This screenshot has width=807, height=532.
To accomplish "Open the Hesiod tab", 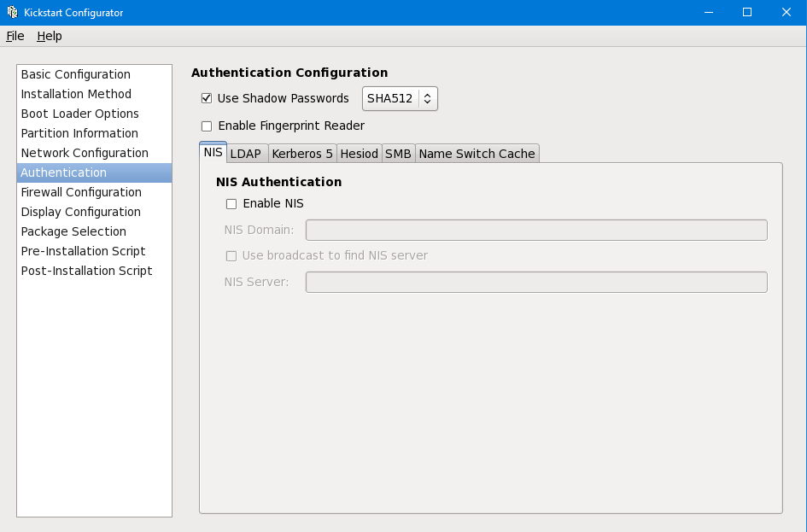I will pyautogui.click(x=359, y=154).
